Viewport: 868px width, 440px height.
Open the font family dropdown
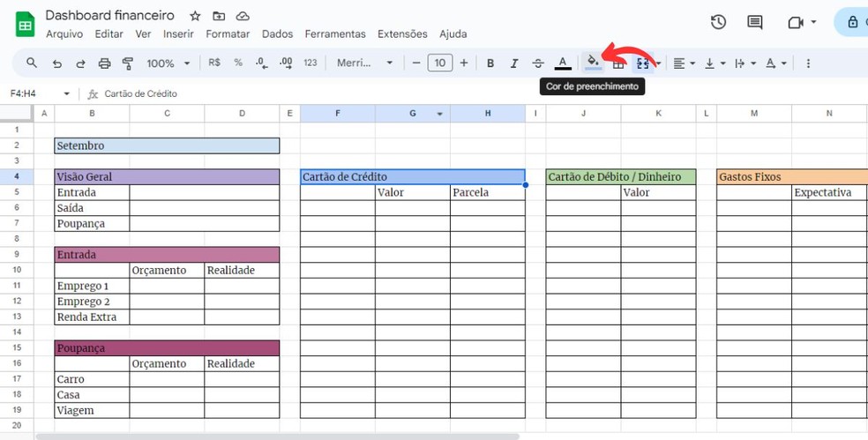pos(365,63)
